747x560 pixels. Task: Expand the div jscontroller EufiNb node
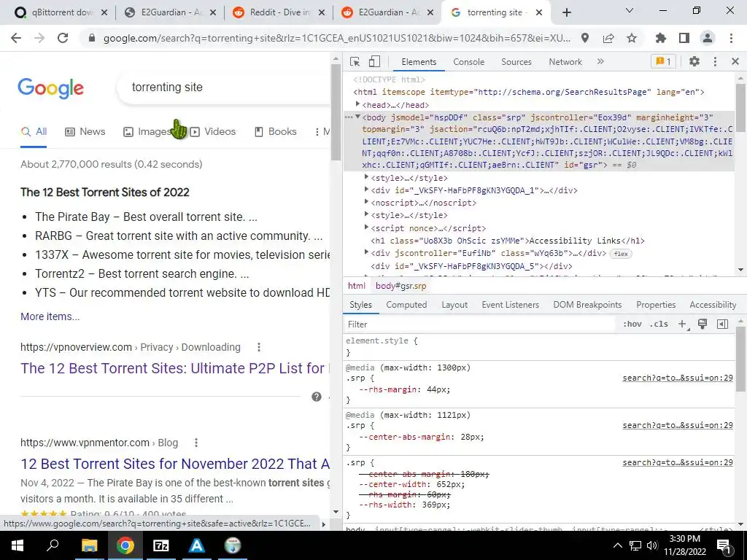[366, 252]
